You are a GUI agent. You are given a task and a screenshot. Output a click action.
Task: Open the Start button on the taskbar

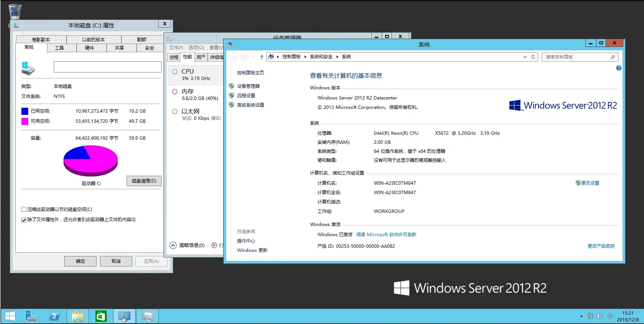(x=10, y=316)
